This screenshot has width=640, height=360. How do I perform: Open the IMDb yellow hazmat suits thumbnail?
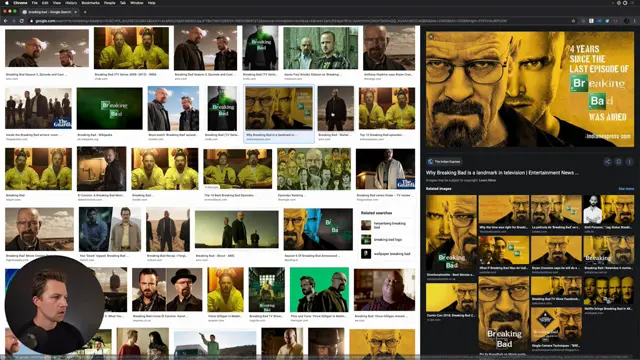click(x=131, y=48)
